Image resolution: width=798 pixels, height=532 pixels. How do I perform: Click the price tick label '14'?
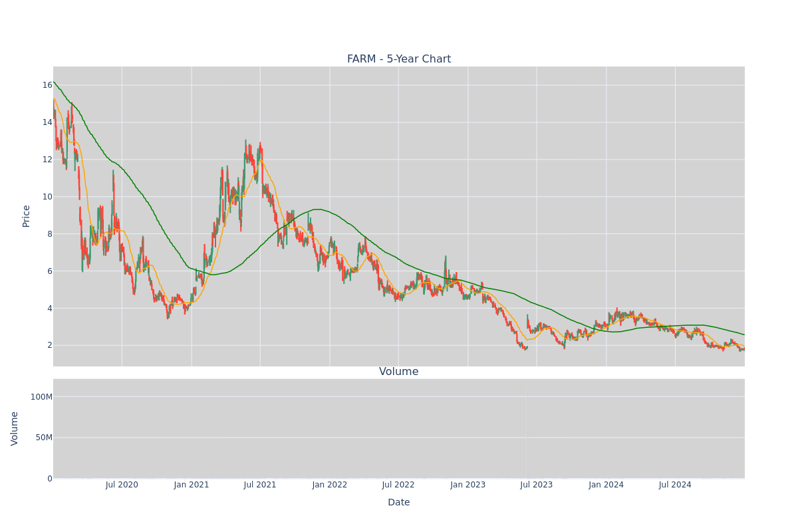pyautogui.click(x=47, y=122)
